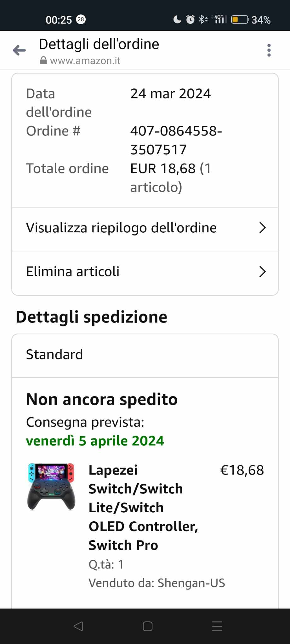Tap seller name Venduto da: Shengan-US
Screen dimensions: 290x644
[157, 583]
